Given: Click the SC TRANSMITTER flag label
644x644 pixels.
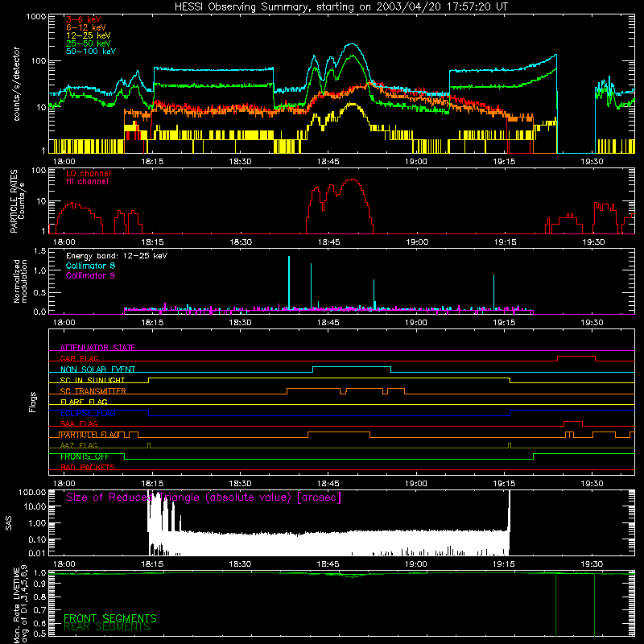Looking at the screenshot, I should click(93, 391).
